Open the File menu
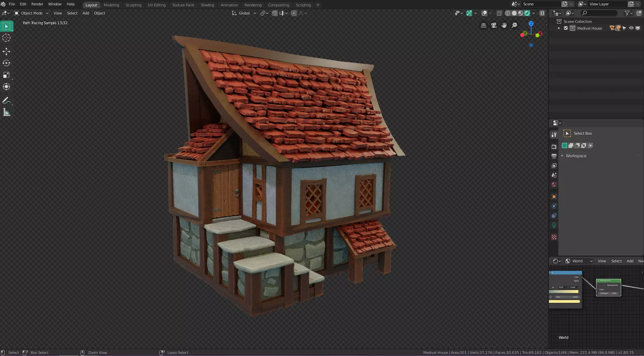Screen dimensions: 644x356 [x=12, y=4]
